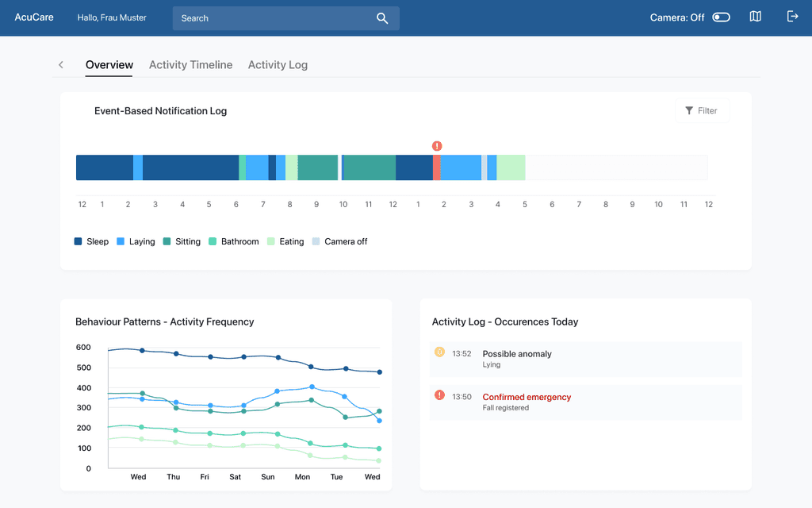Screen dimensions: 812x508
Task: Open the Confirmed emergency log entry
Action: click(586, 402)
